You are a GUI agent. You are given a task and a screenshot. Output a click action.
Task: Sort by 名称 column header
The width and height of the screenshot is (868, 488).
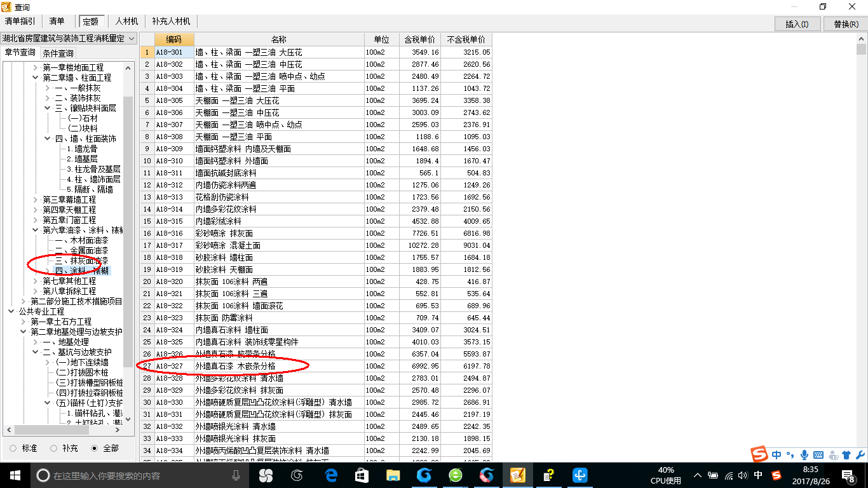coord(279,39)
